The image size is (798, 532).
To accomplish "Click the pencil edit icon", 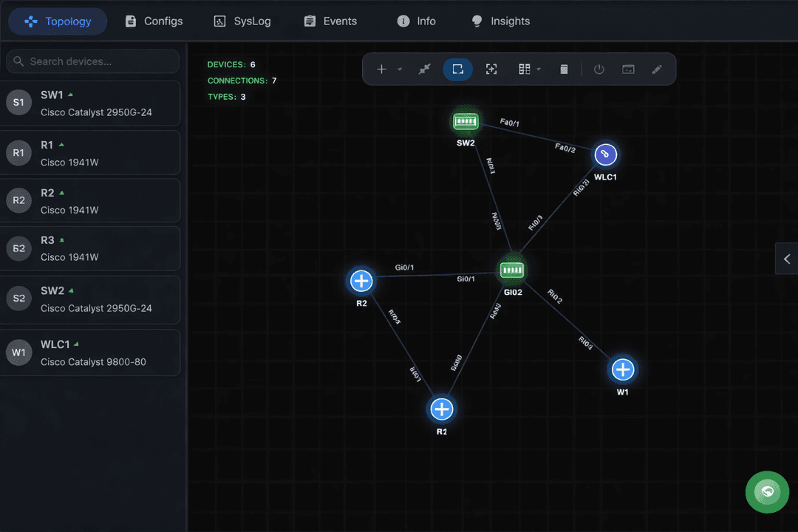I will [x=657, y=69].
